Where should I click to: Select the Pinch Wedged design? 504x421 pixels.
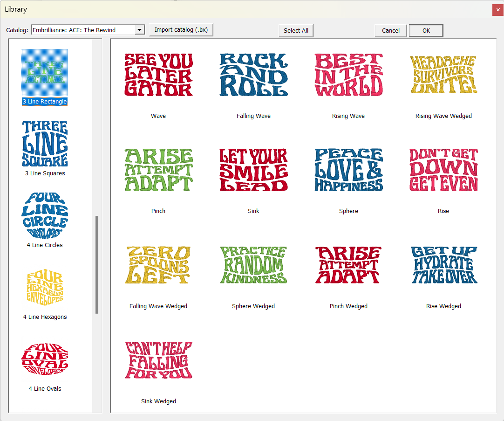348,265
